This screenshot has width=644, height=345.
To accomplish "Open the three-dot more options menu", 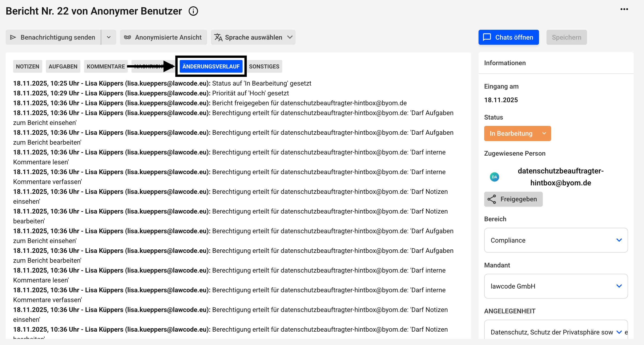I will tap(624, 9).
